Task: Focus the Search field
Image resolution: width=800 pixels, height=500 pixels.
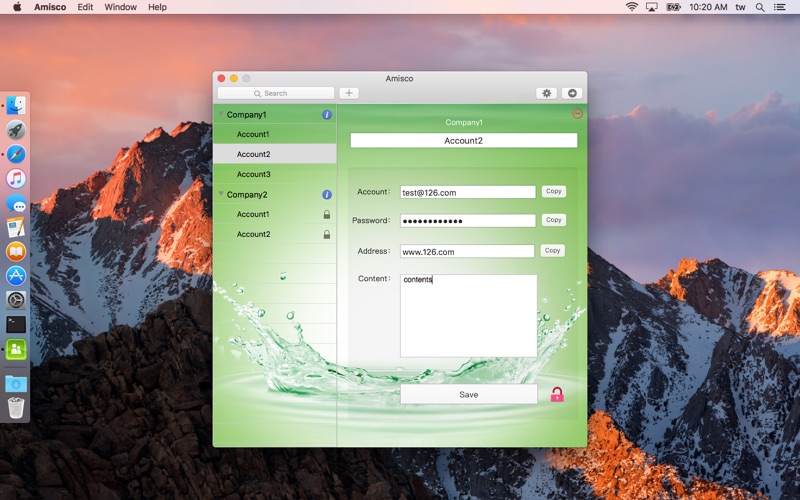Action: tap(276, 93)
